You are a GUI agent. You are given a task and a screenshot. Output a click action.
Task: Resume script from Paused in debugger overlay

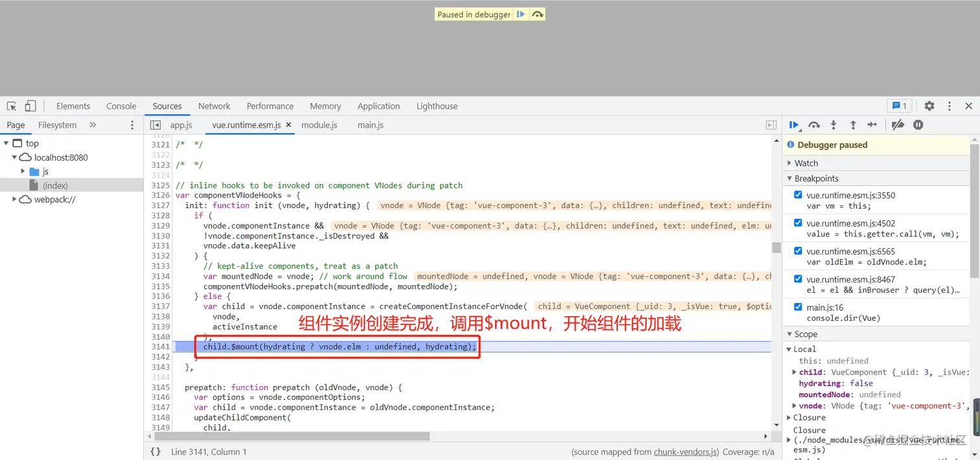[x=521, y=14]
